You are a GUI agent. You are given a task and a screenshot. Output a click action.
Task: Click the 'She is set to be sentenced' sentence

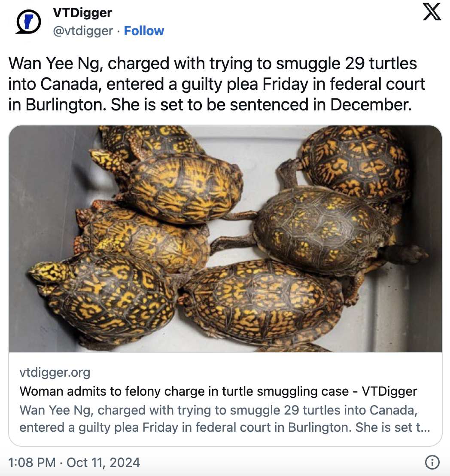pos(261,105)
